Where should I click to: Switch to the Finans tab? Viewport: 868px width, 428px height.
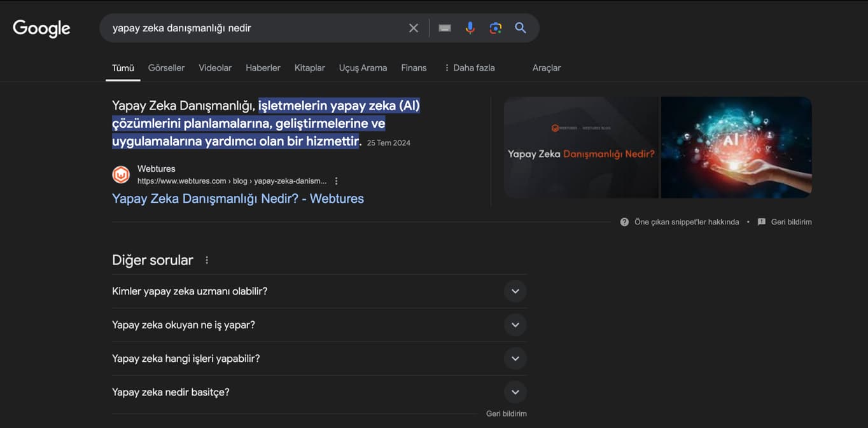point(414,67)
